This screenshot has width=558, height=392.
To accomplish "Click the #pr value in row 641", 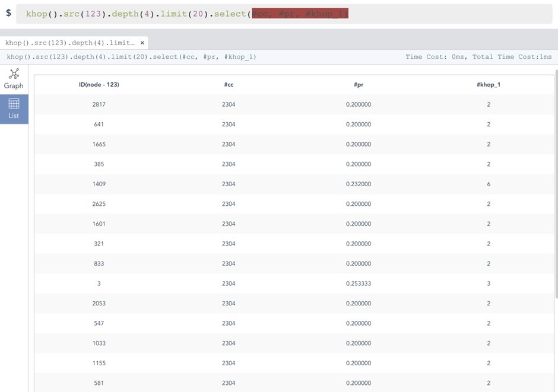I will point(359,125).
